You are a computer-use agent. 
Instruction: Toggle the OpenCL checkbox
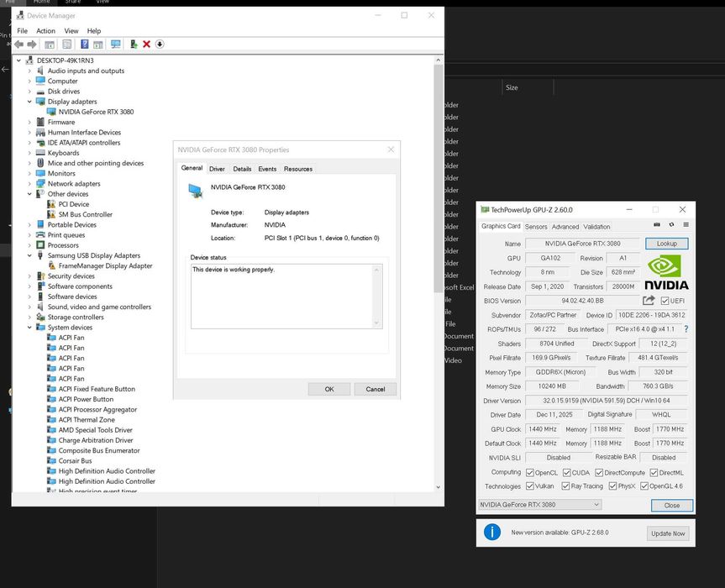(530, 472)
